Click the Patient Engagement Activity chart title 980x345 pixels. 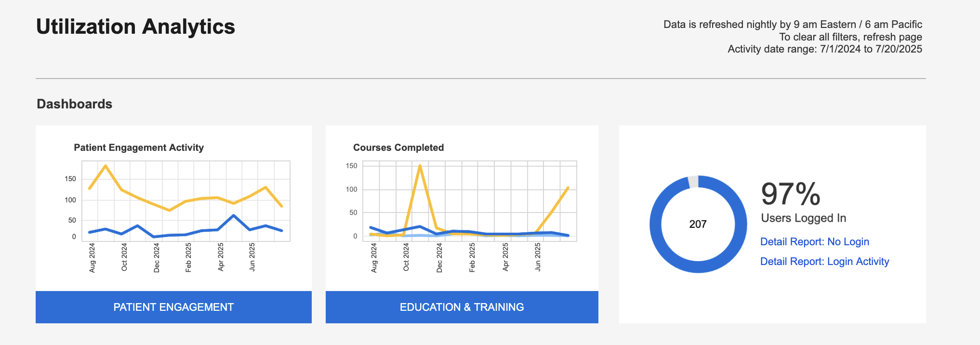[x=139, y=147]
